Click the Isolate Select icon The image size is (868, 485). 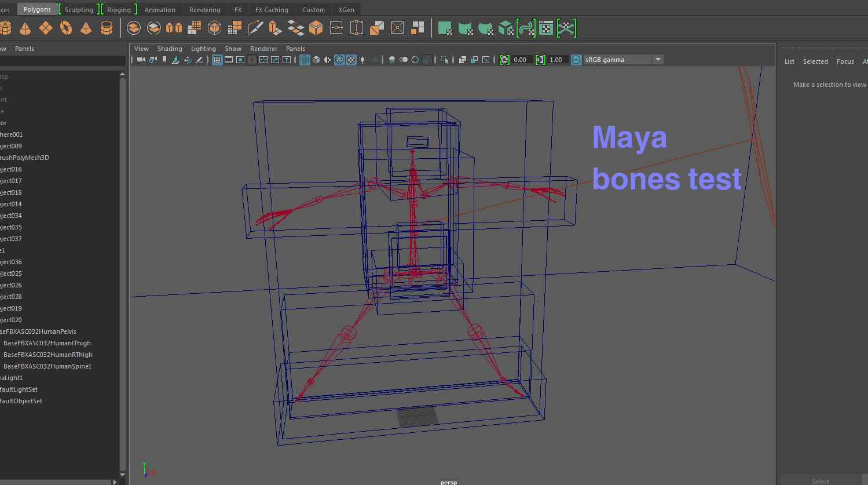[x=445, y=60]
